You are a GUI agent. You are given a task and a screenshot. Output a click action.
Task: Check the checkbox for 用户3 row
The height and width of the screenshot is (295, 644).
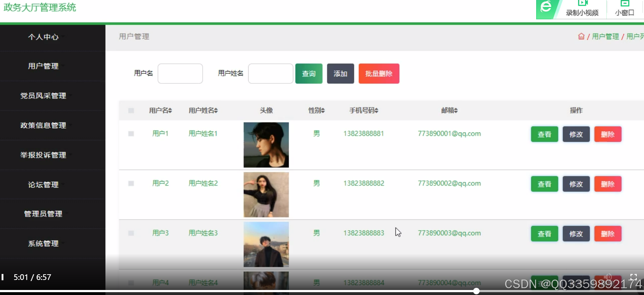[131, 233]
